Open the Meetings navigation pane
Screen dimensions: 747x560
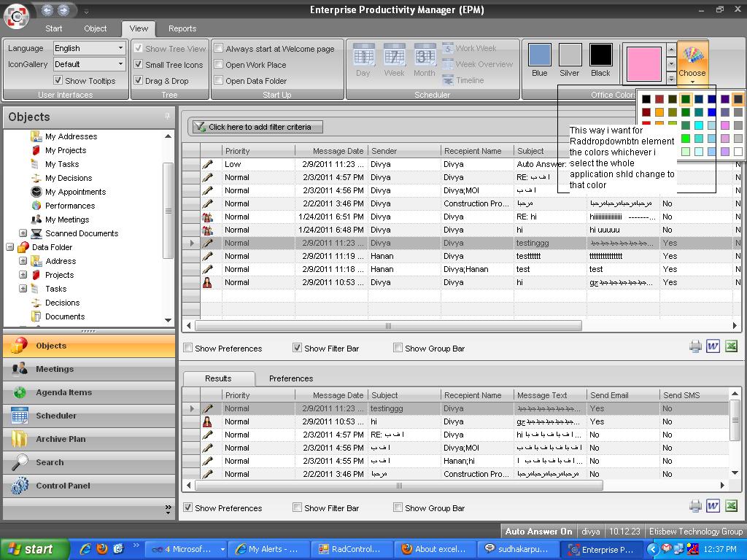point(89,369)
